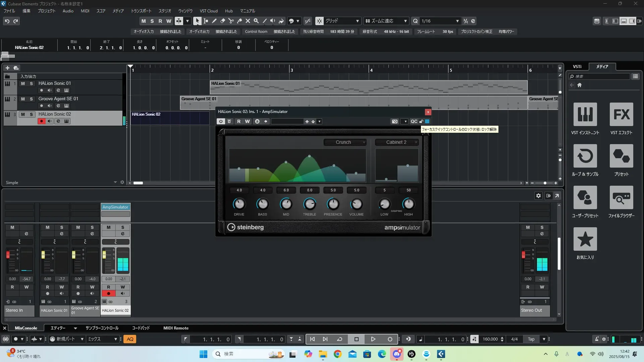Open the Loops & Samples tile
The width and height of the screenshot is (644, 362).
pyautogui.click(x=585, y=156)
